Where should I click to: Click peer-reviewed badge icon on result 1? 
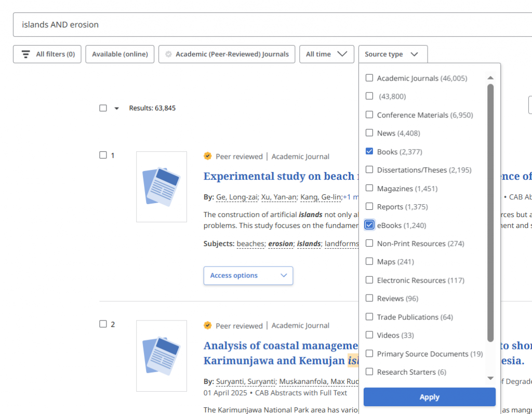pyautogui.click(x=208, y=156)
